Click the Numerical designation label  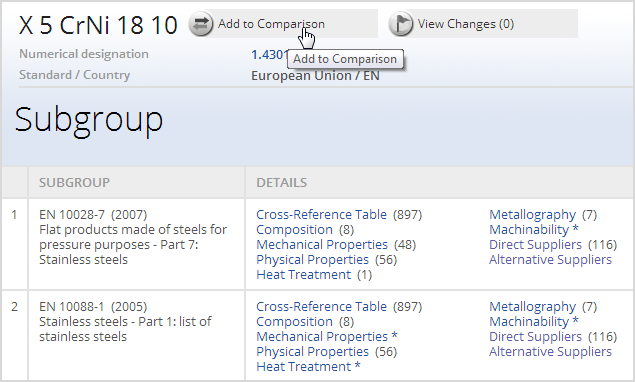pyautogui.click(x=84, y=54)
